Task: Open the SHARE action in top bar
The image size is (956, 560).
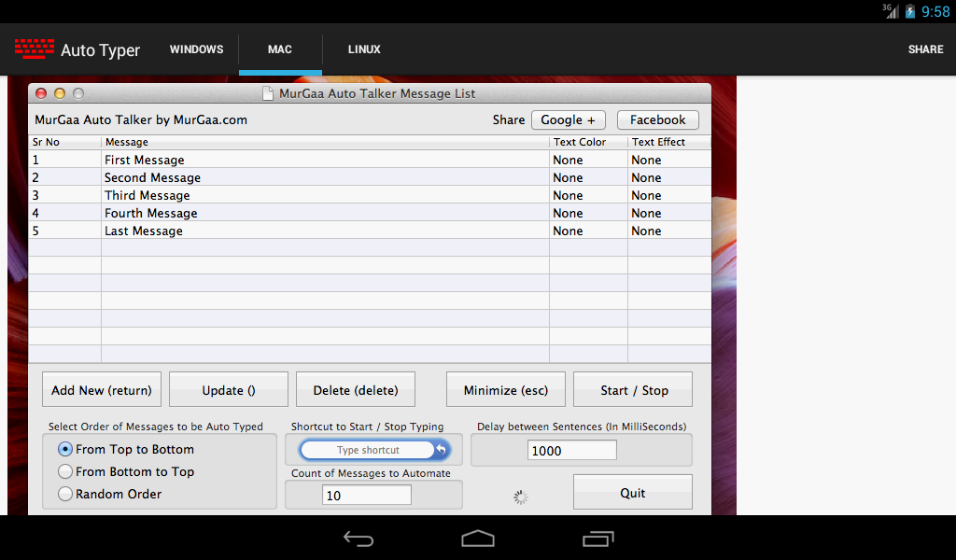Action: pyautogui.click(x=925, y=49)
